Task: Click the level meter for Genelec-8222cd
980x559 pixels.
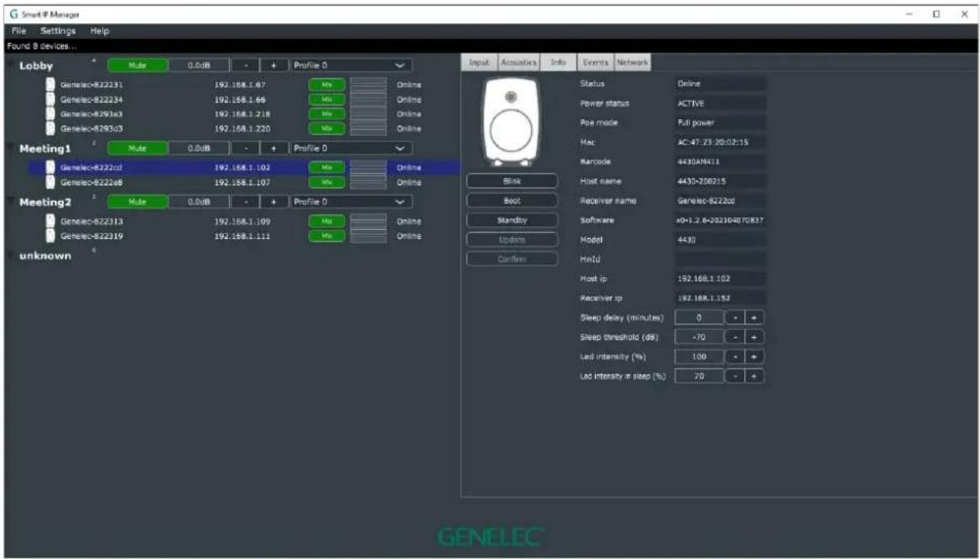Action: [x=369, y=167]
